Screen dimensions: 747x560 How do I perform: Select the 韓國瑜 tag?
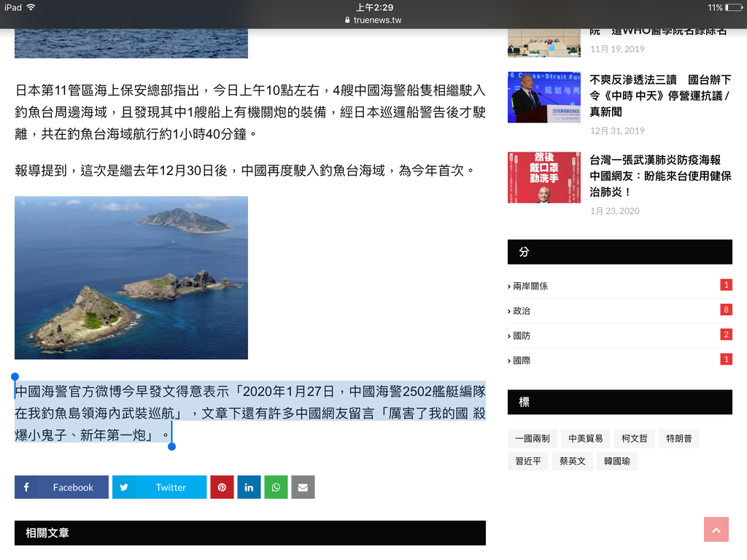tap(617, 461)
